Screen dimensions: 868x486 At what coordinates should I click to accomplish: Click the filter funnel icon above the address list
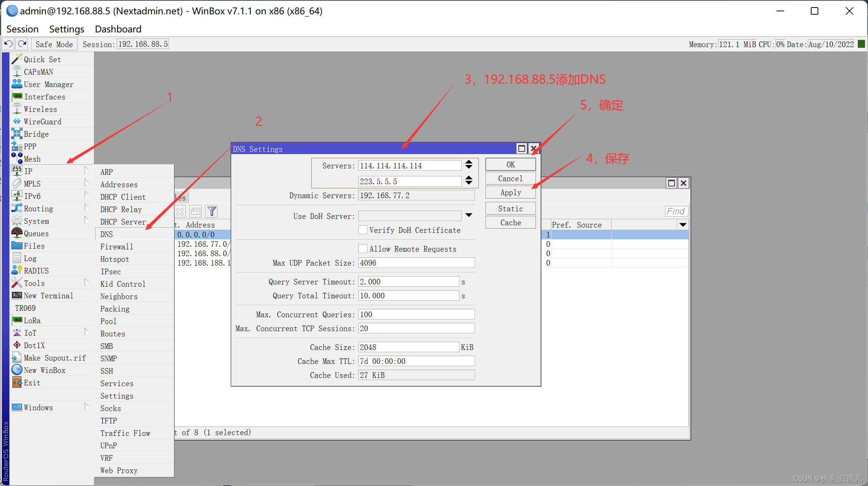click(x=211, y=211)
